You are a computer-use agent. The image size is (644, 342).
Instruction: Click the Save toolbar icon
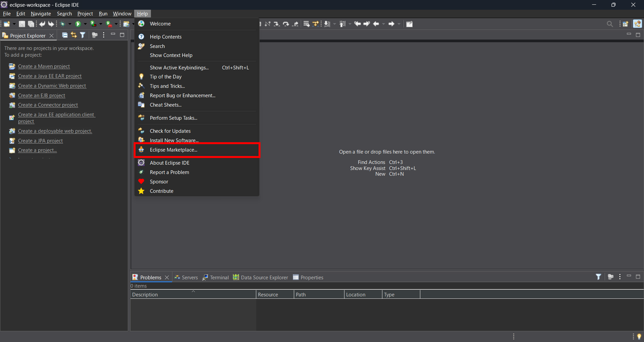(22, 24)
